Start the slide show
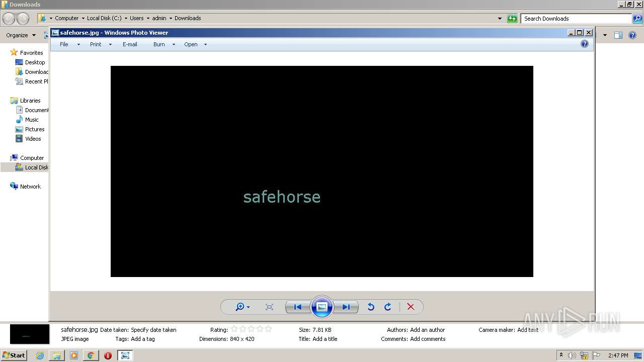Viewport: 644px width, 362px height. 322,307
